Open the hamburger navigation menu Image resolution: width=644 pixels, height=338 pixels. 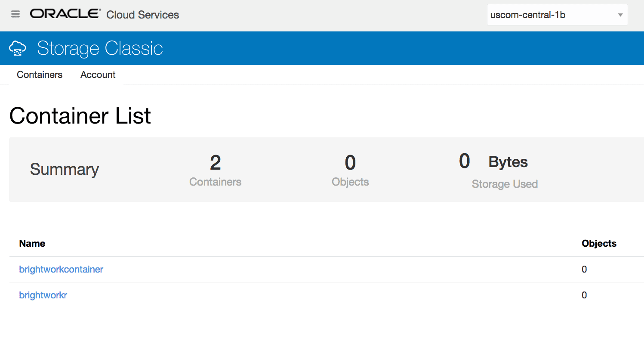(15, 14)
